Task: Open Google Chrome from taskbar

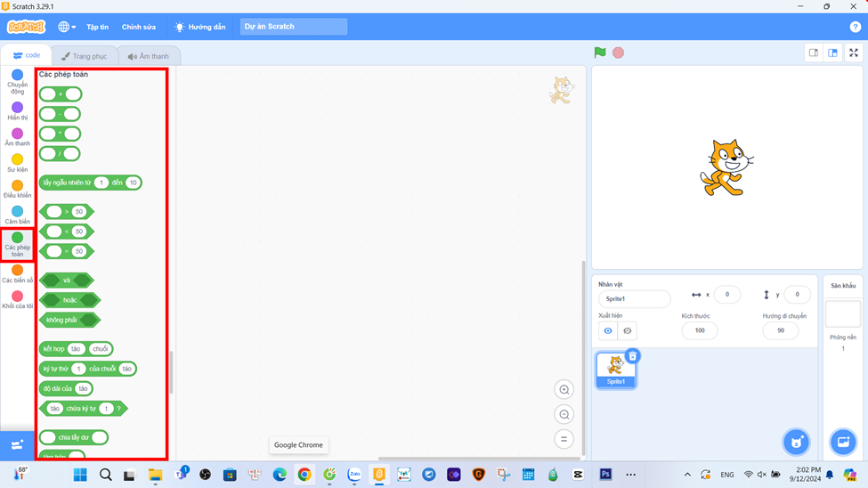Action: point(304,475)
